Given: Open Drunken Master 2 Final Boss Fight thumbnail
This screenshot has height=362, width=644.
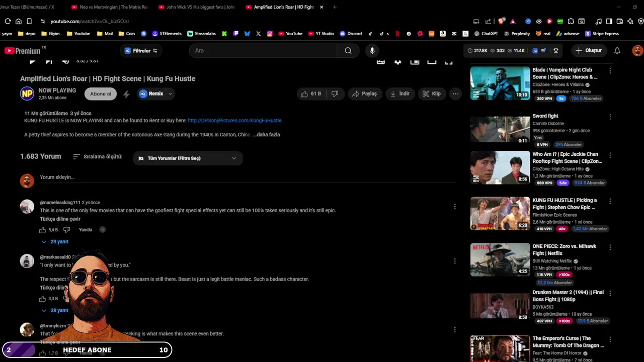Looking at the screenshot, I should point(500,305).
